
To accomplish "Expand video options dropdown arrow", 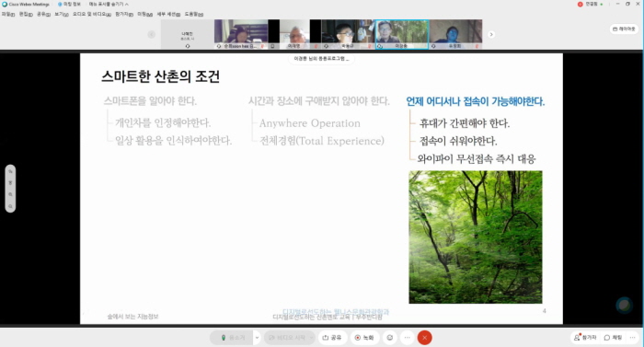I will pos(311,338).
